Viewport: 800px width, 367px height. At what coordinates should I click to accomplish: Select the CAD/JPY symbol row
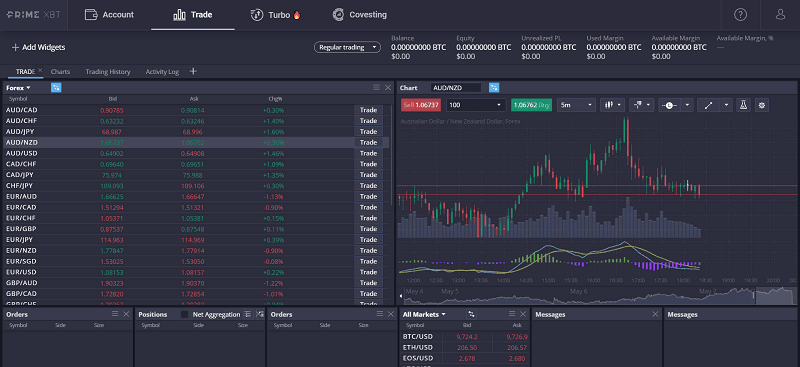point(197,175)
